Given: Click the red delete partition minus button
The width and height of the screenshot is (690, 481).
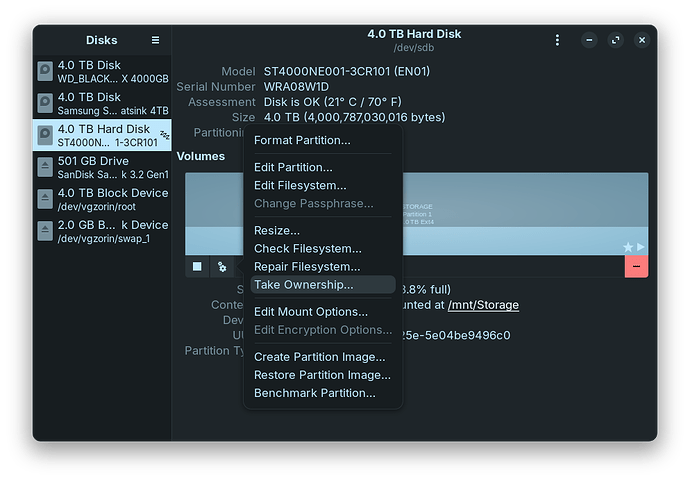Looking at the screenshot, I should (x=636, y=267).
